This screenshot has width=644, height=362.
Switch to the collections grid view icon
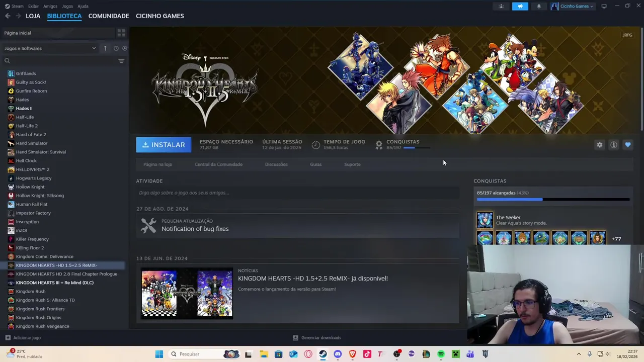pyautogui.click(x=121, y=33)
